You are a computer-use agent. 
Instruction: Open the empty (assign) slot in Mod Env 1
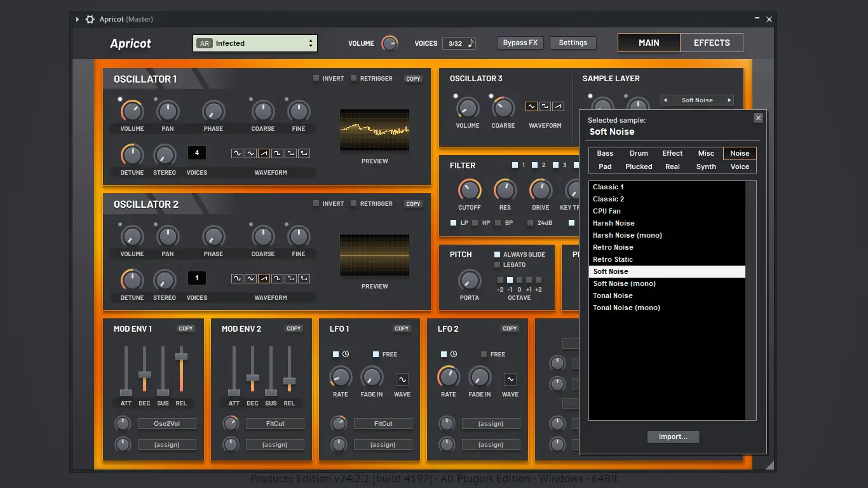[x=166, y=445]
